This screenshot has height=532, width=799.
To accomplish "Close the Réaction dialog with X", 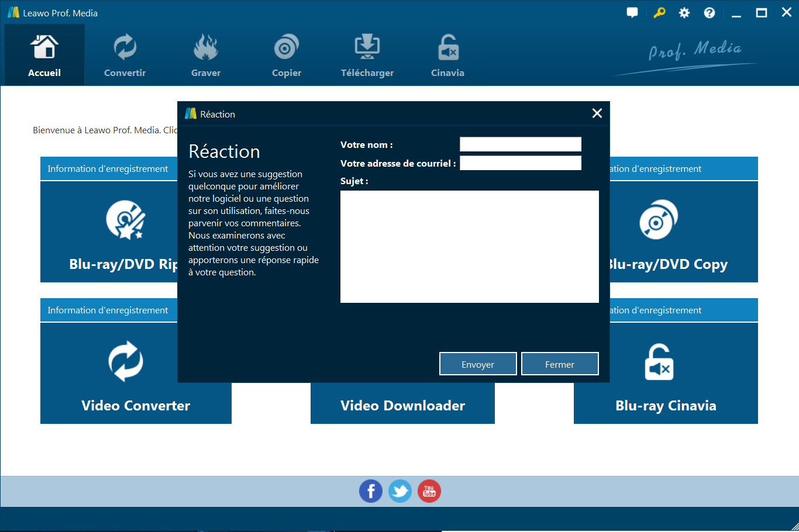I will [x=597, y=113].
